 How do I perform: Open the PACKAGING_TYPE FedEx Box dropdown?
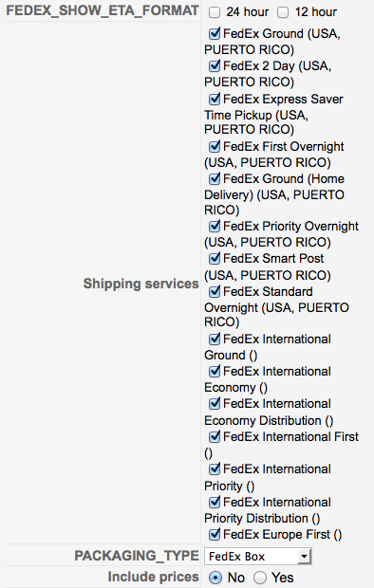[x=258, y=556]
